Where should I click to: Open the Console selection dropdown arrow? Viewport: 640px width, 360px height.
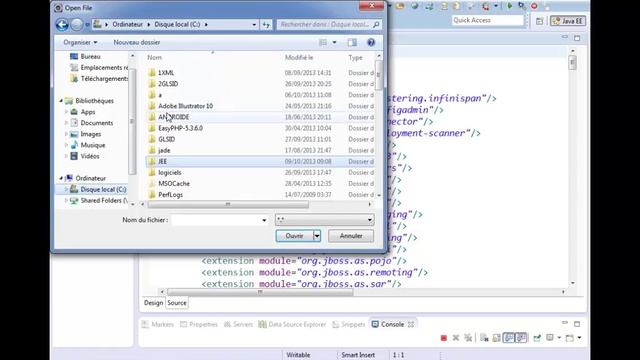pos(559,338)
